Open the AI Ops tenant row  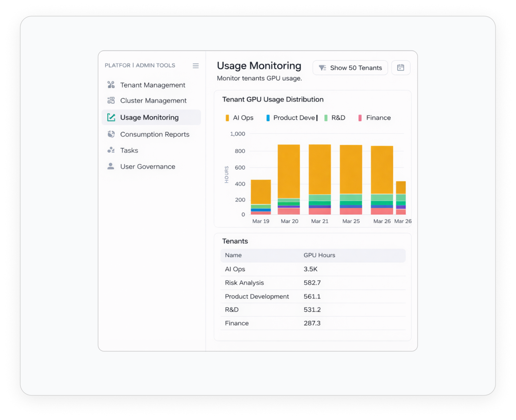235,269
